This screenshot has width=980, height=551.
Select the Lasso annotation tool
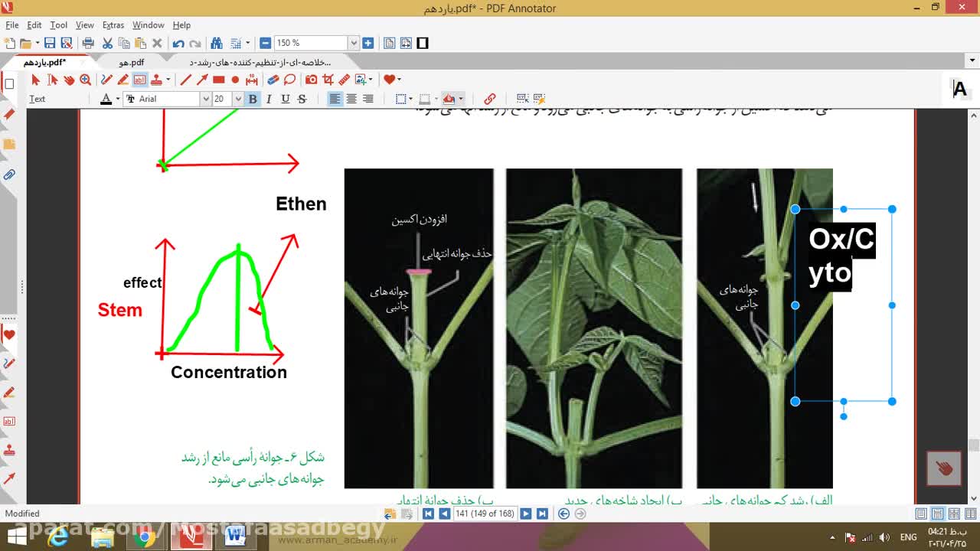click(289, 80)
